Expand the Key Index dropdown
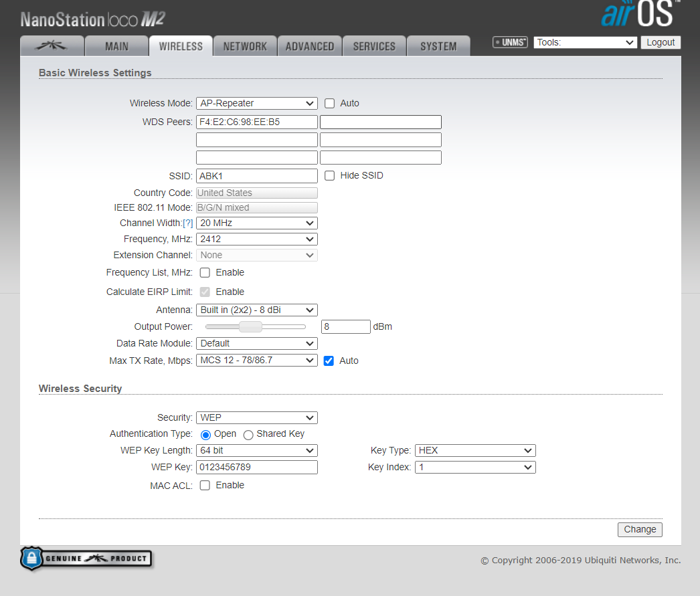This screenshot has height=596, width=700. pos(475,467)
